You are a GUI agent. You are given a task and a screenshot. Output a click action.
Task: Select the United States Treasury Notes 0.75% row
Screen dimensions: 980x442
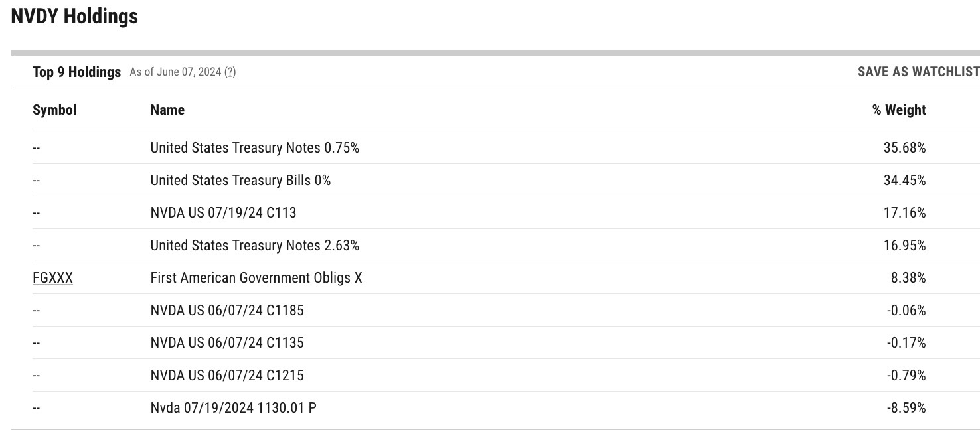pyautogui.click(x=254, y=147)
